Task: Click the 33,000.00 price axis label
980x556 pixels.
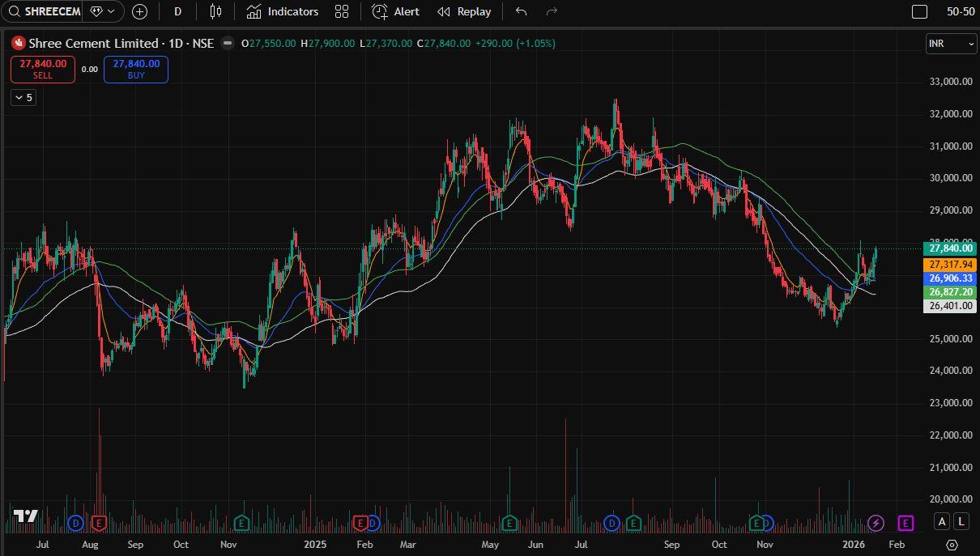Action: tap(951, 82)
